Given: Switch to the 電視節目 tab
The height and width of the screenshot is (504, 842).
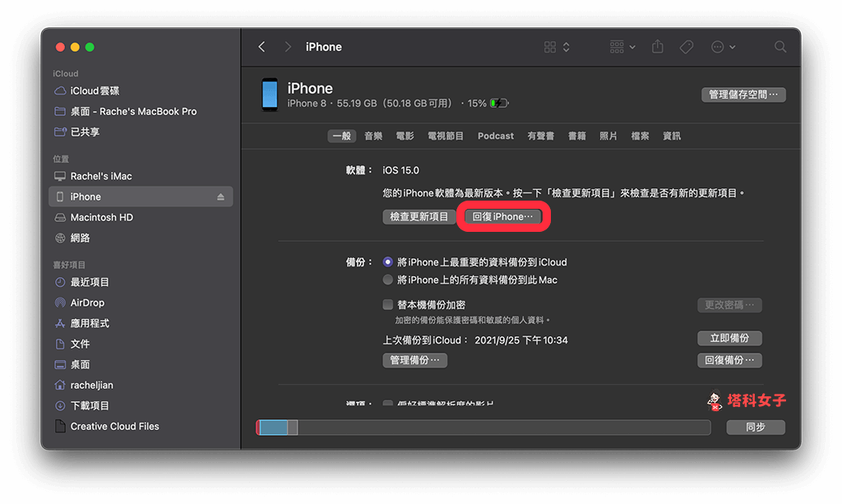Looking at the screenshot, I should pyautogui.click(x=446, y=136).
